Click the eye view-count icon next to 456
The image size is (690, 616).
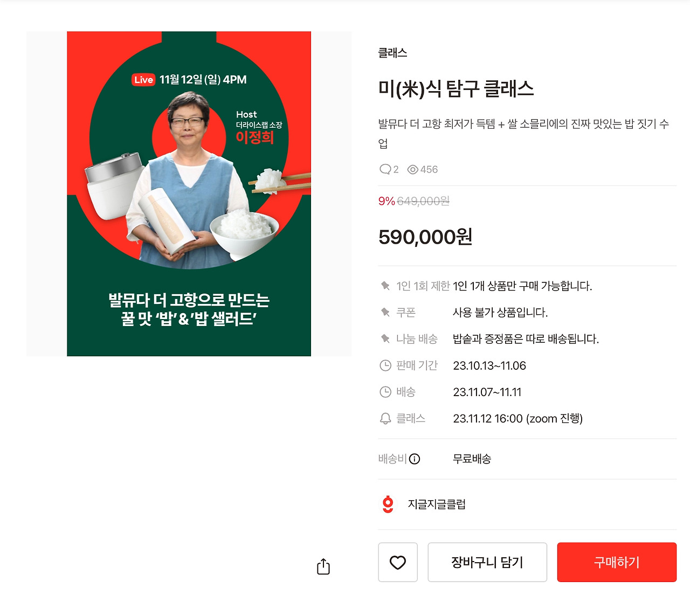(413, 169)
